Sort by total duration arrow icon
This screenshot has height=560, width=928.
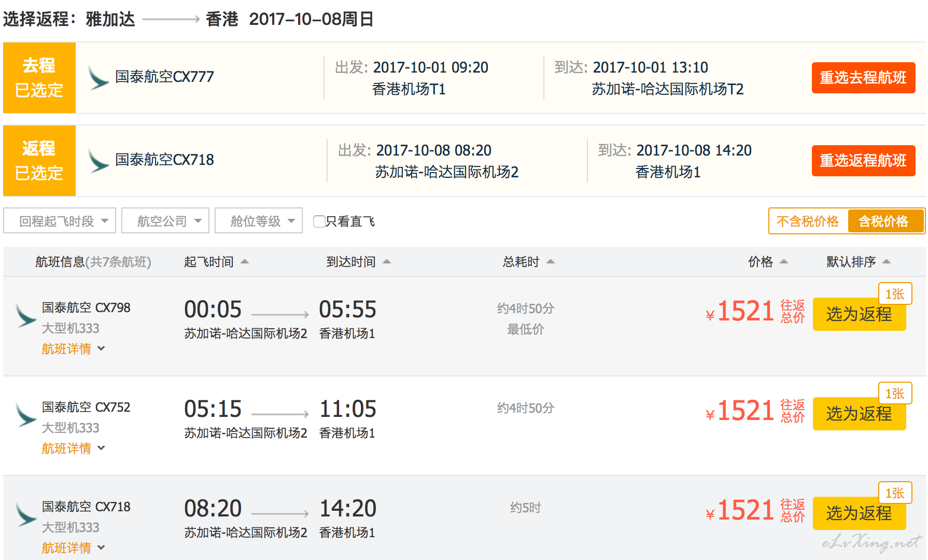pyautogui.click(x=551, y=262)
